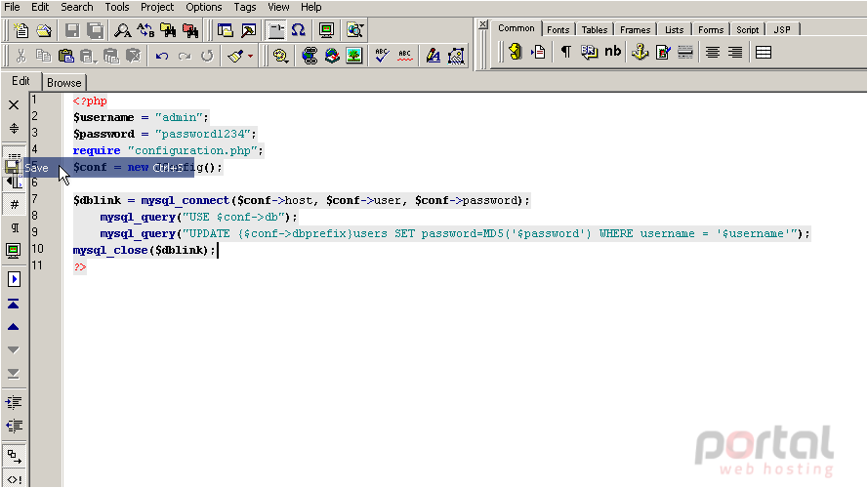The height and width of the screenshot is (488, 868).
Task: Open Replace with the A-to-B icon
Action: click(x=145, y=30)
